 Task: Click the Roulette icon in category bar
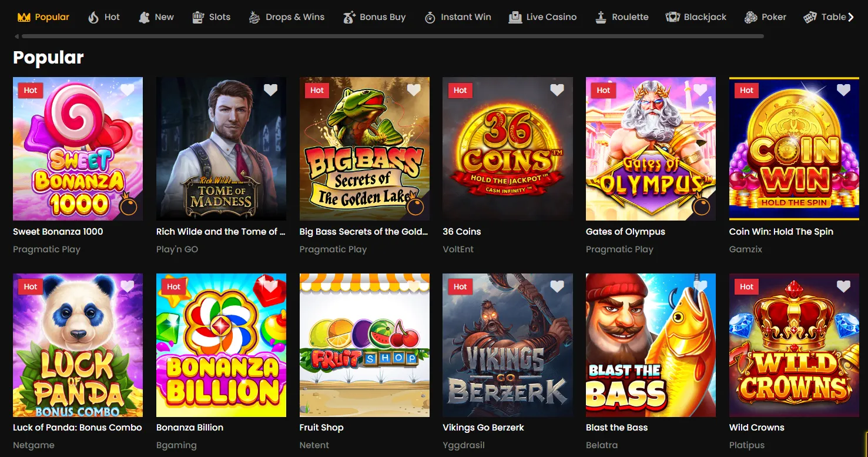point(601,17)
